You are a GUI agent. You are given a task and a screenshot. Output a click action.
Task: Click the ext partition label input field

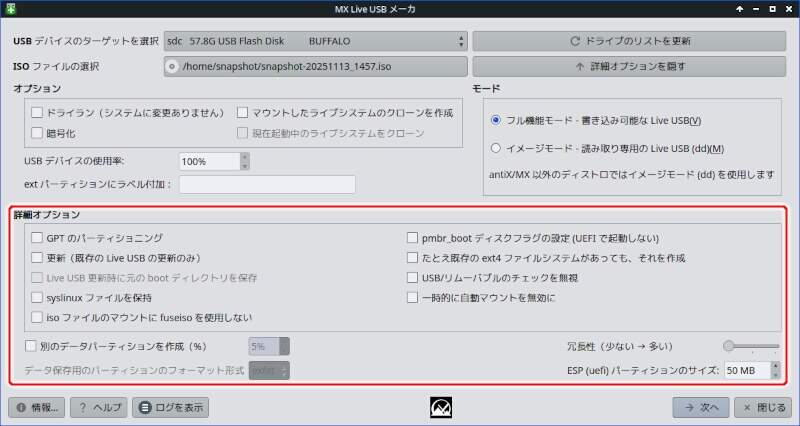click(x=267, y=184)
